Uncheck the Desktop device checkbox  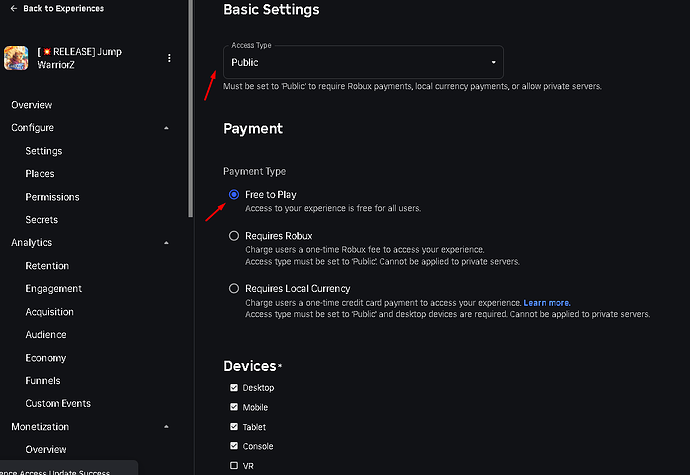coord(234,388)
